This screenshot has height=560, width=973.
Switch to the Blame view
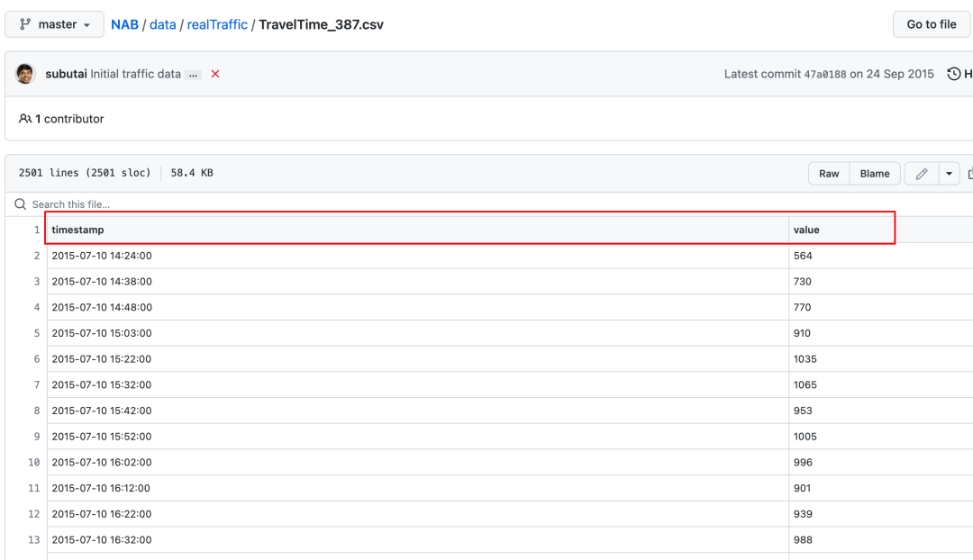(x=874, y=174)
